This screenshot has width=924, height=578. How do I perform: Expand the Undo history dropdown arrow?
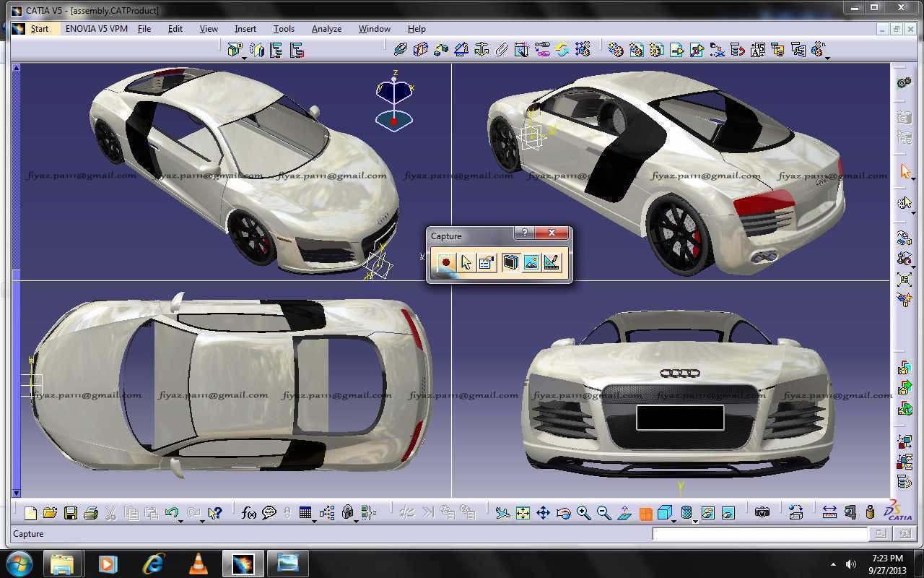point(180,520)
